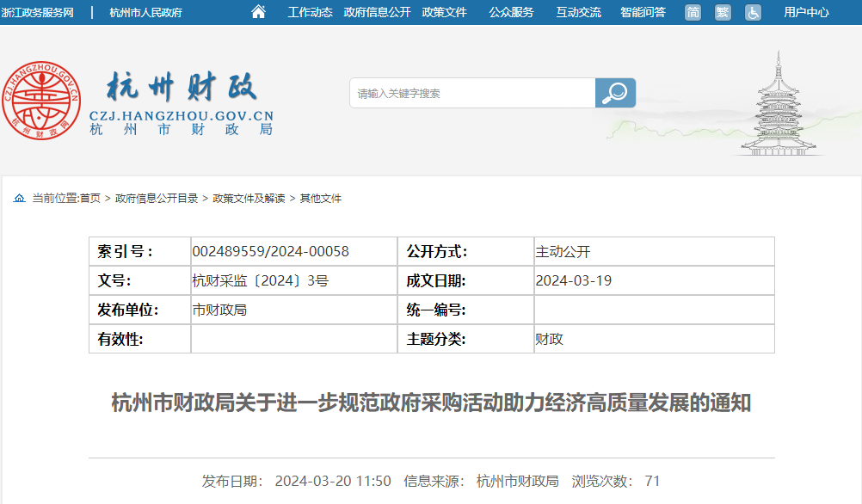Viewport: 862px width, 504px height.
Task: Click disclosure method value 主动公开
Action: click(563, 251)
